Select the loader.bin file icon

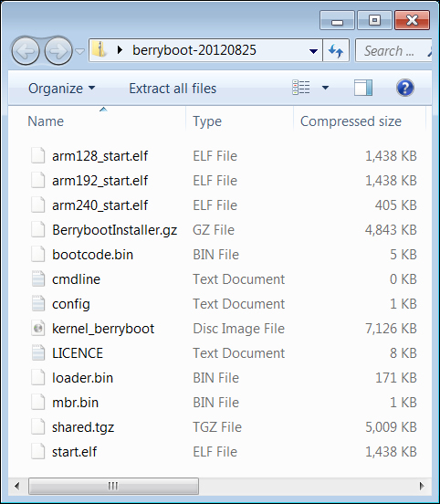click(38, 378)
